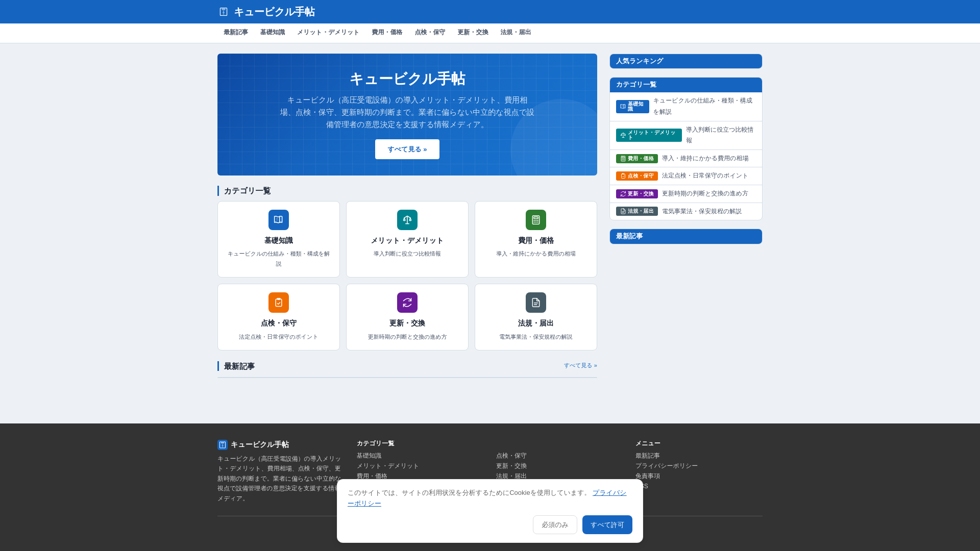Click the キュービクル手帖 site title in header
This screenshot has width=980, height=551.
point(275,12)
